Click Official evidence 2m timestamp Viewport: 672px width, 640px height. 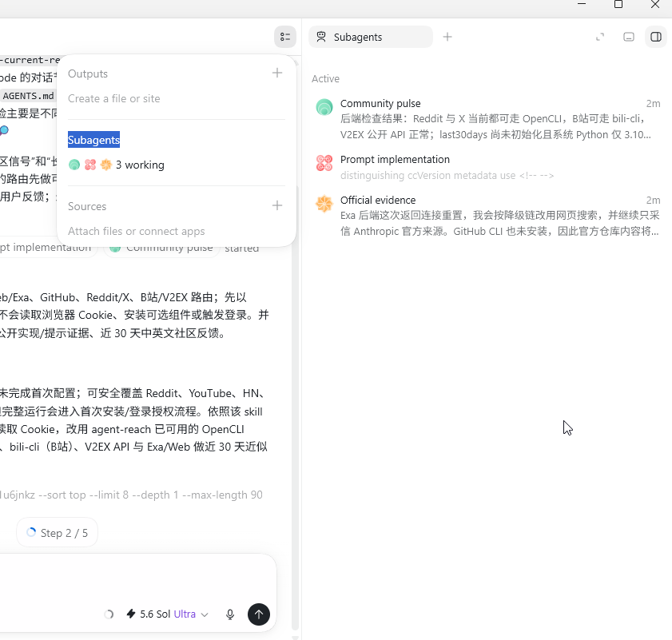(x=653, y=201)
